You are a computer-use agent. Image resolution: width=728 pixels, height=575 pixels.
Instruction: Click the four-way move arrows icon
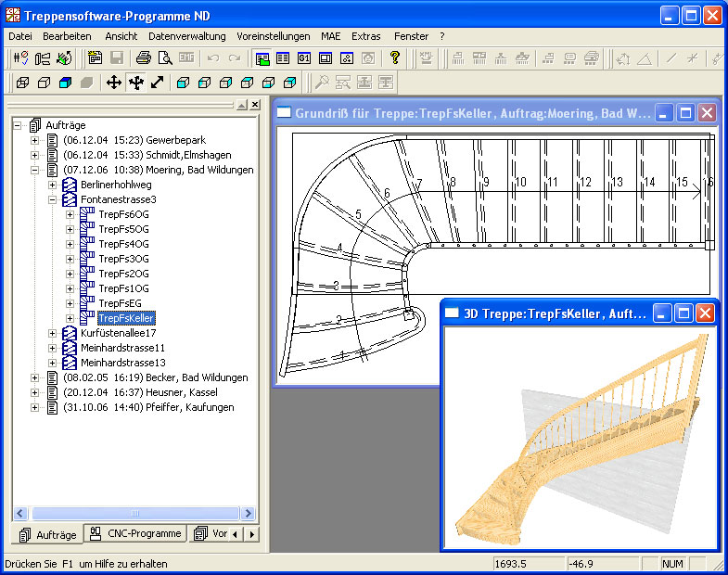point(114,83)
